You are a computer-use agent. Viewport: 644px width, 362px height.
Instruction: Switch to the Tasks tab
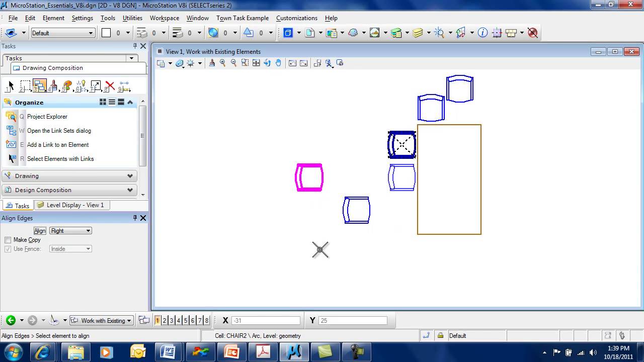click(18, 206)
